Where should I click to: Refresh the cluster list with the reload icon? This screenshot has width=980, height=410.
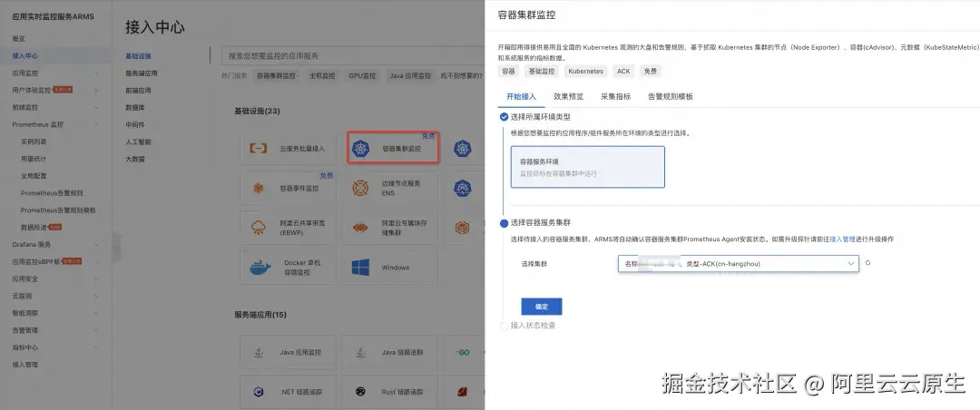tap(868, 263)
